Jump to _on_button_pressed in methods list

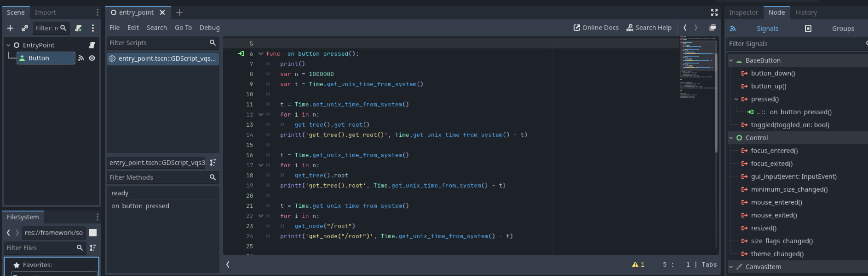(139, 206)
